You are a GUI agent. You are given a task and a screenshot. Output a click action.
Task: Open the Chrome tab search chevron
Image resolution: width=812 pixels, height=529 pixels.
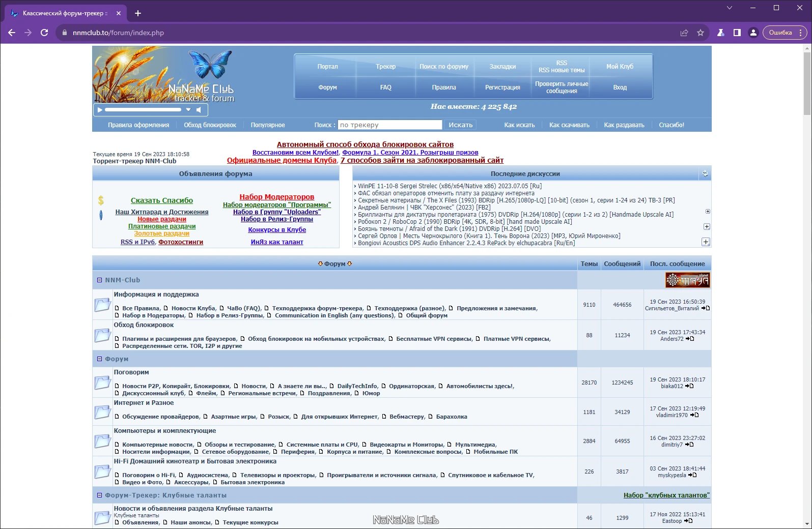[730, 8]
